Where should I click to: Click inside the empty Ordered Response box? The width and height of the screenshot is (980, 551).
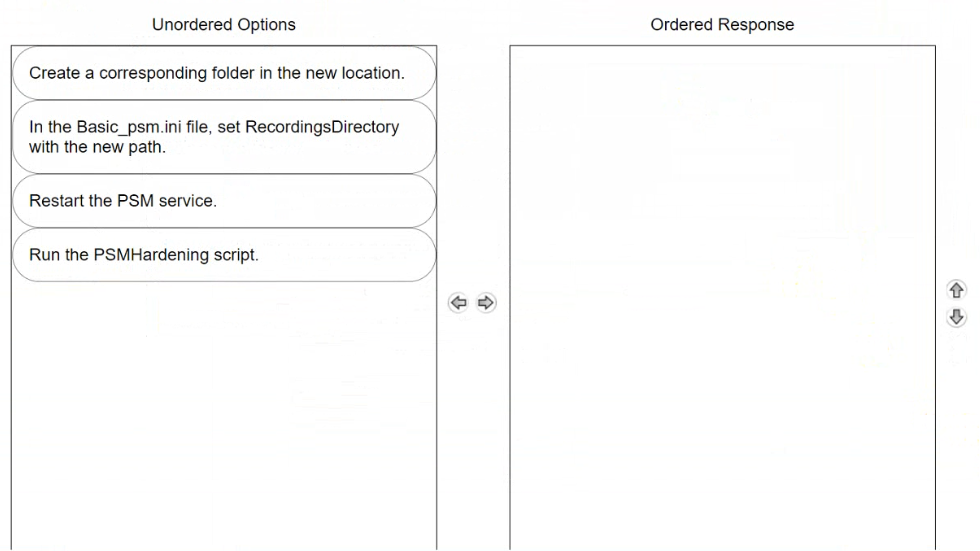722,297
